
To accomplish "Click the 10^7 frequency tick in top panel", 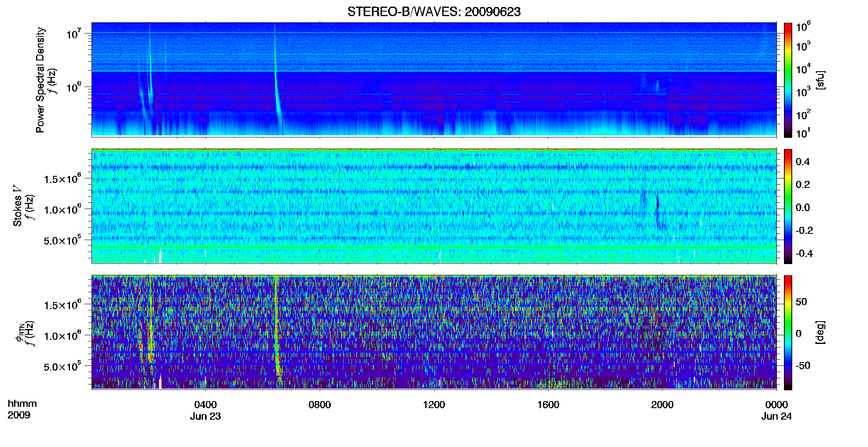I will [73, 34].
